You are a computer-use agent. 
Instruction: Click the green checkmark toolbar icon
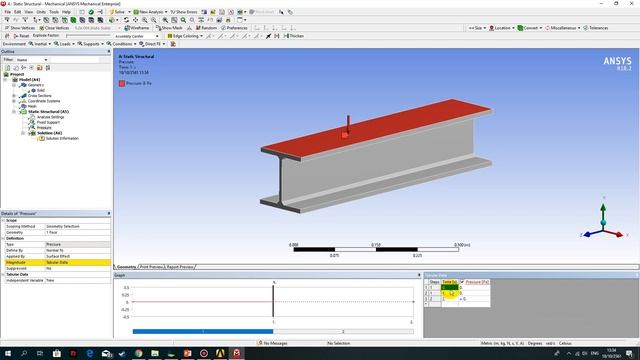[91, 12]
